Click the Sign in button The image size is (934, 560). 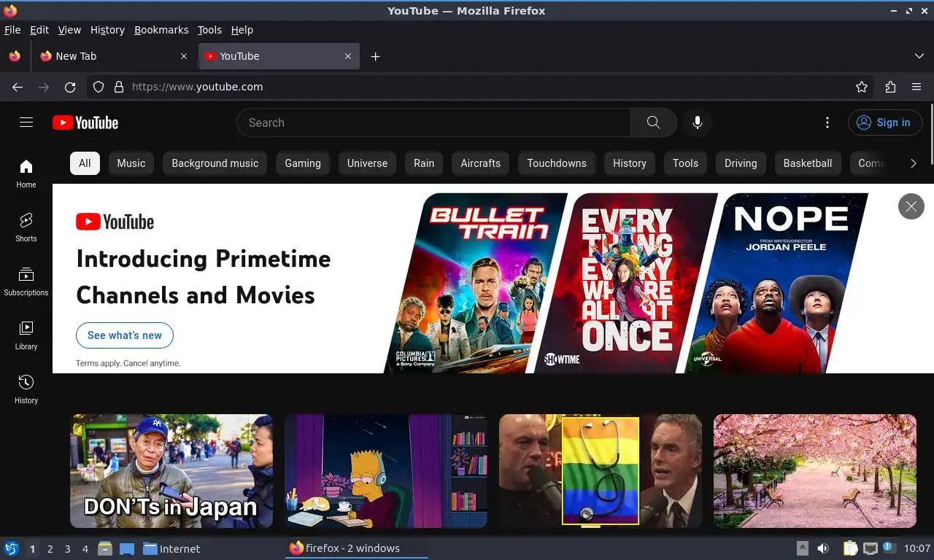click(884, 122)
